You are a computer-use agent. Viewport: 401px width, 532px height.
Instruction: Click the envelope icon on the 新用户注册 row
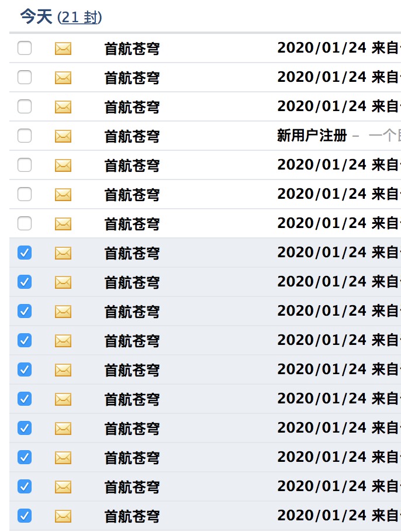point(63,136)
